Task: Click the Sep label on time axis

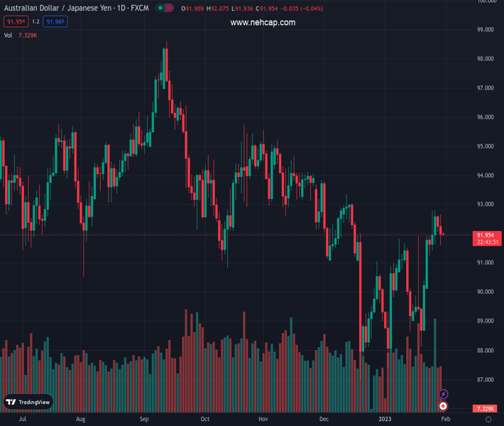Action: [145, 420]
